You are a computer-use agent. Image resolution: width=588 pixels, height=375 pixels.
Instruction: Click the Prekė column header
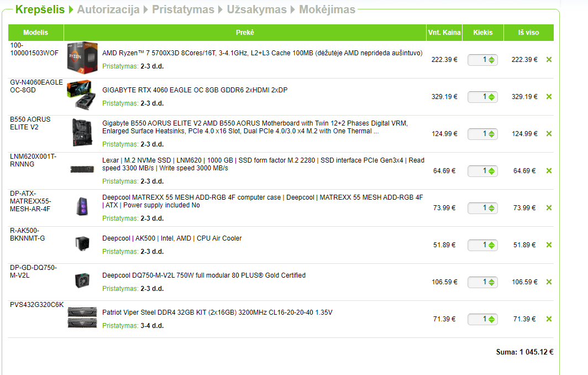(245, 33)
